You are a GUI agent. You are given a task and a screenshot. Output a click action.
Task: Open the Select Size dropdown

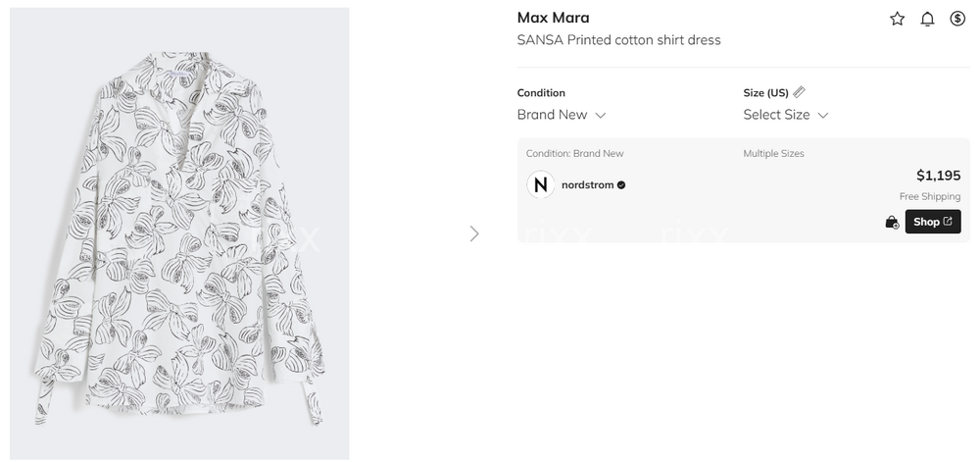[786, 115]
